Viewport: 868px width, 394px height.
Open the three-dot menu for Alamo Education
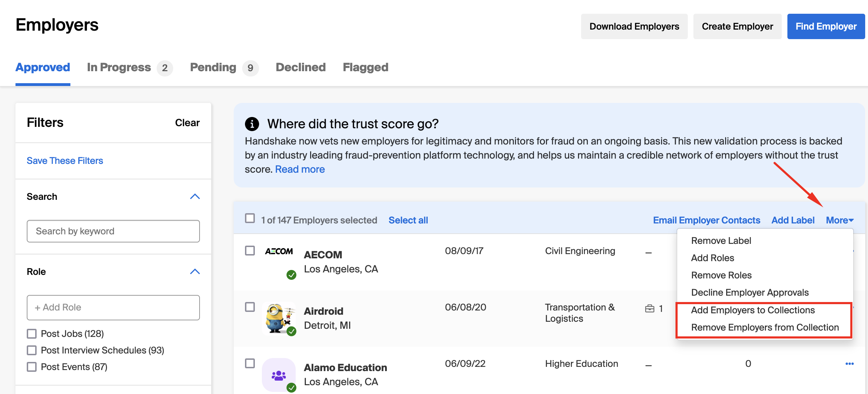point(849,364)
